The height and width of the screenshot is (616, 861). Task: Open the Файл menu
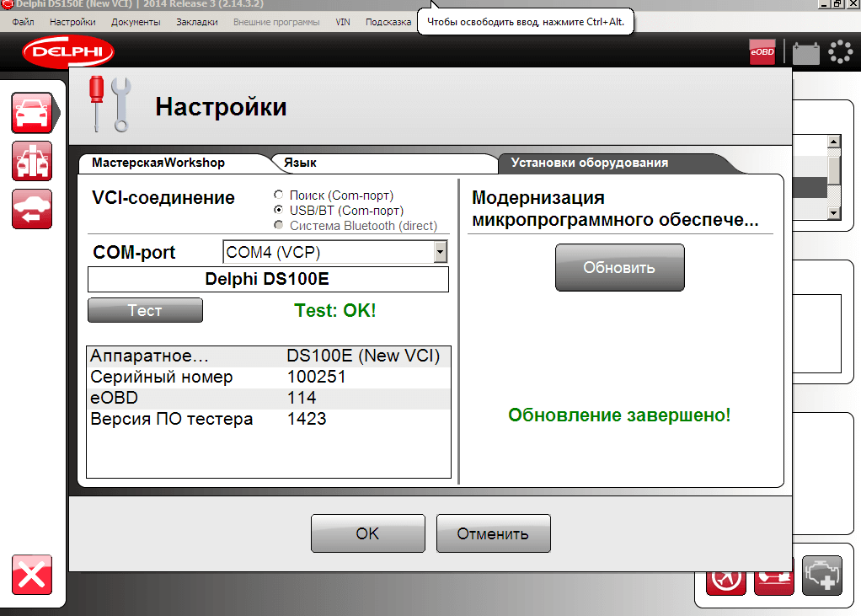click(x=23, y=22)
